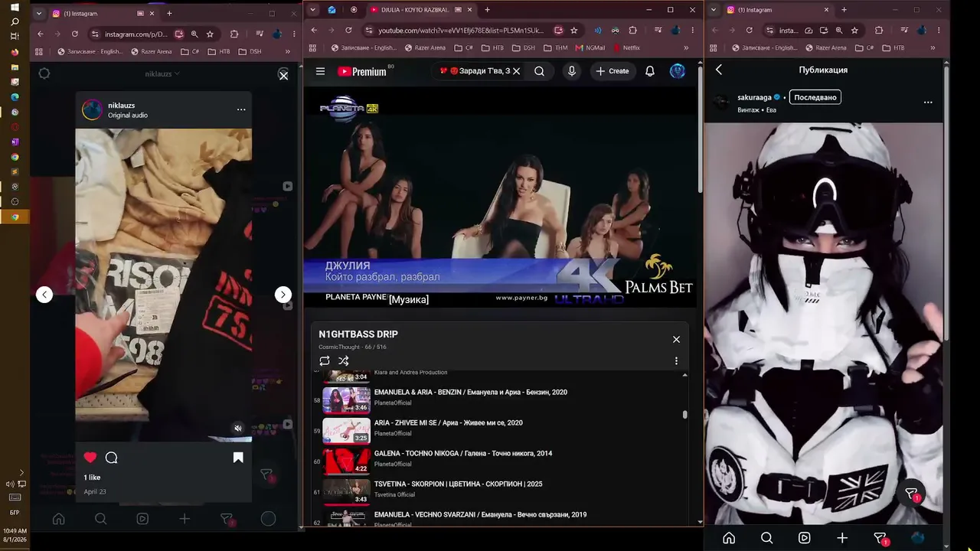Close the N1GHTBASS DR!P playlist panel

676,339
